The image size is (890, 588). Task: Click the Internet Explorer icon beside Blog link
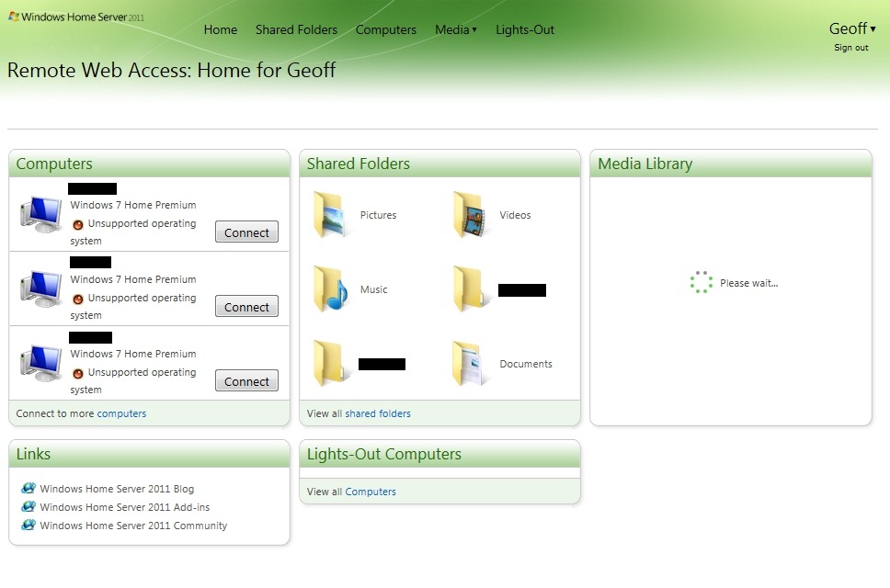[29, 489]
